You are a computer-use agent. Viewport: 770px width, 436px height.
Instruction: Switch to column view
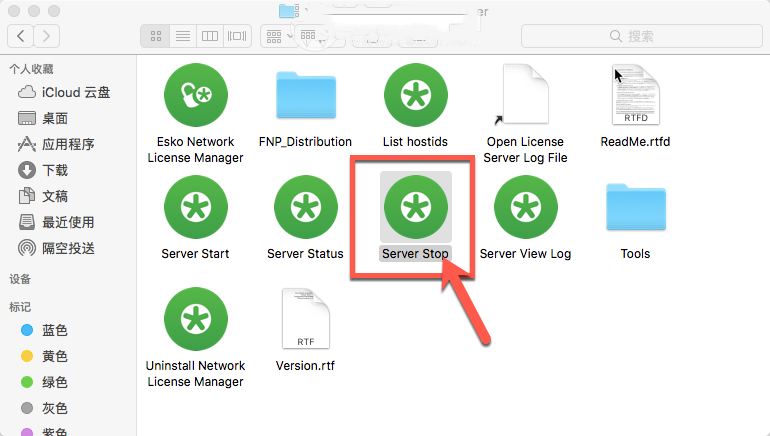[x=210, y=36]
